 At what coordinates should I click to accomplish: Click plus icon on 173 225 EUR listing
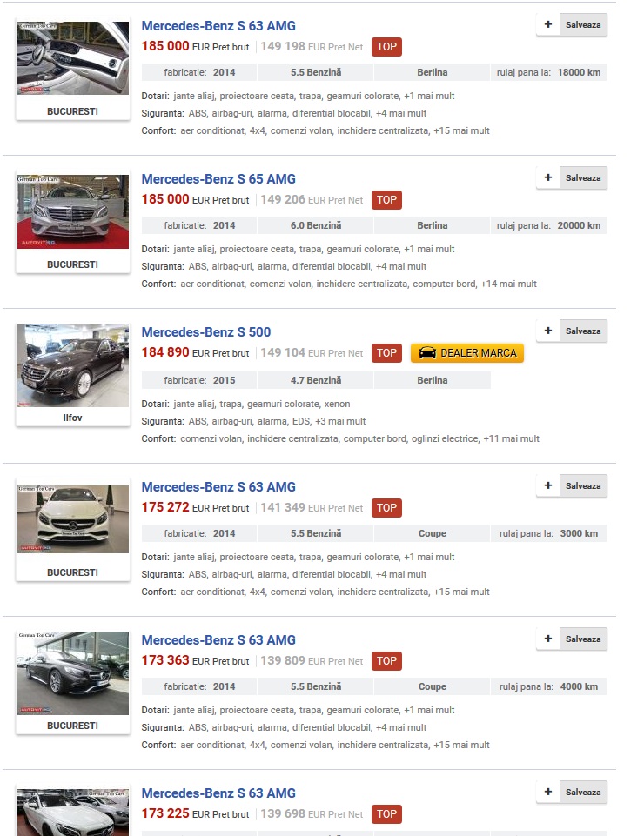coord(548,792)
